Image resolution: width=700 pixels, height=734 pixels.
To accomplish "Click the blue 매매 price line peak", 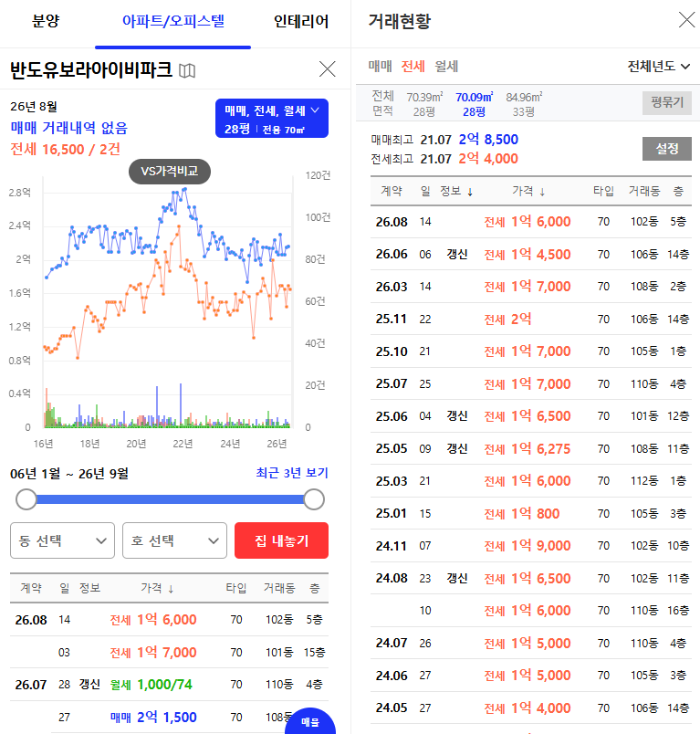I will pyautogui.click(x=185, y=189).
